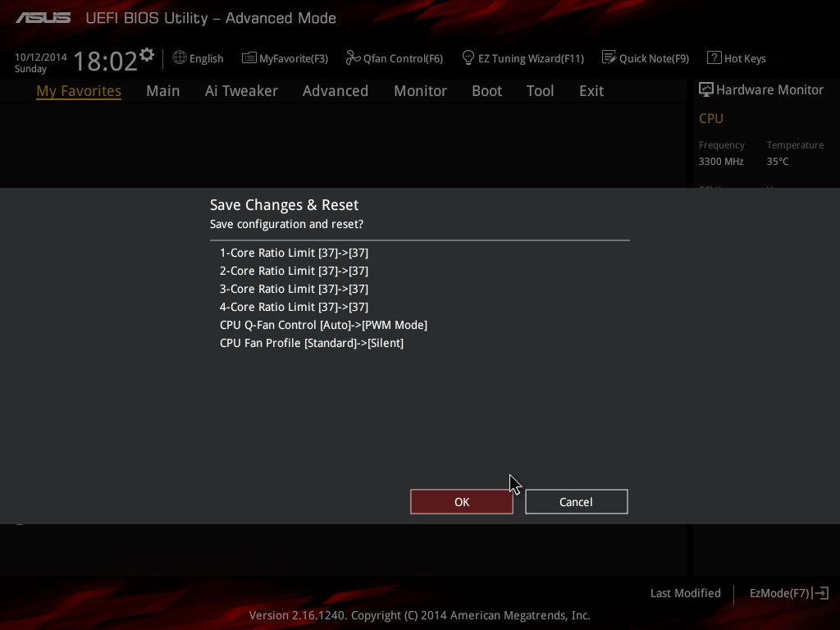Click the Version 2.16.1240 copyright text
The width and height of the screenshot is (840, 630).
[419, 615]
